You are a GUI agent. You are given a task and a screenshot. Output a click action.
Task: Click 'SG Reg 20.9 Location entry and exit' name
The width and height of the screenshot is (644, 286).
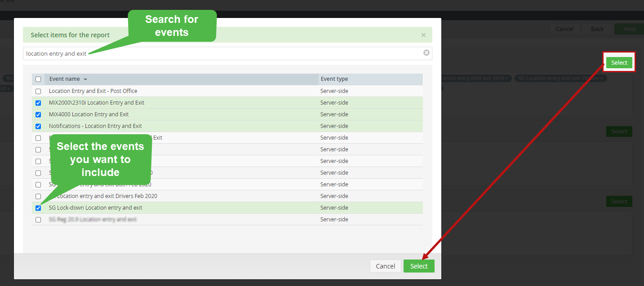93,220
